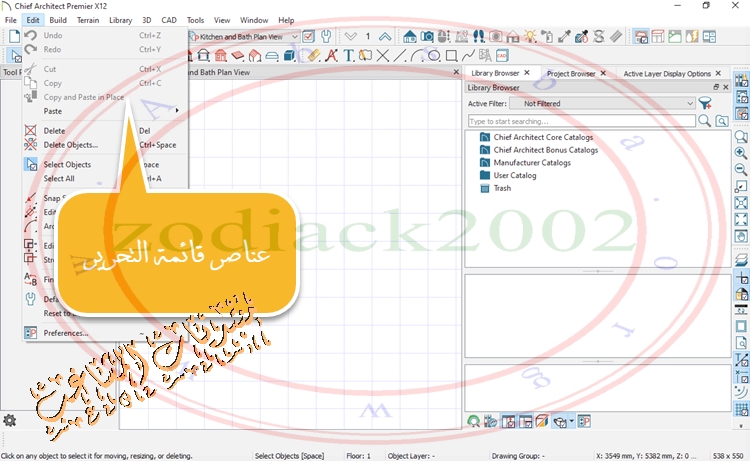Viewport: 750px width, 461px height.
Task: Select the draw line CAD tool
Action: (399, 55)
